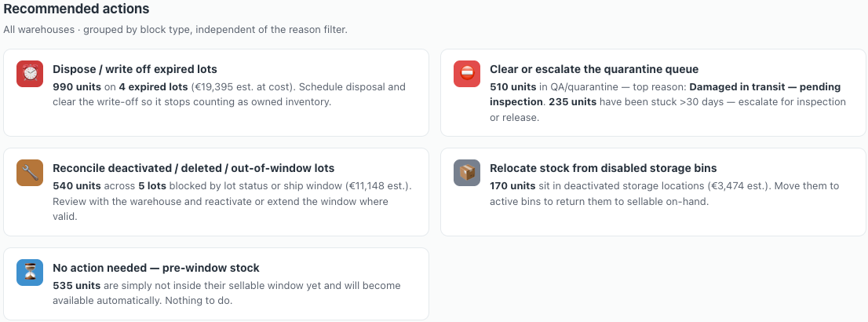Image resolution: width=868 pixels, height=322 pixels.
Task: Select Relocate stock from disabled storage bins title
Action: 604,168
